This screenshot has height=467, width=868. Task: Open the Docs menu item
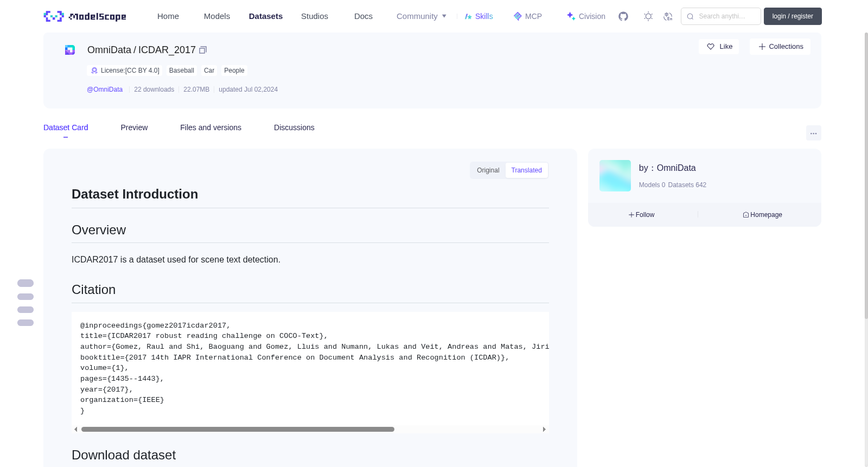(x=363, y=16)
